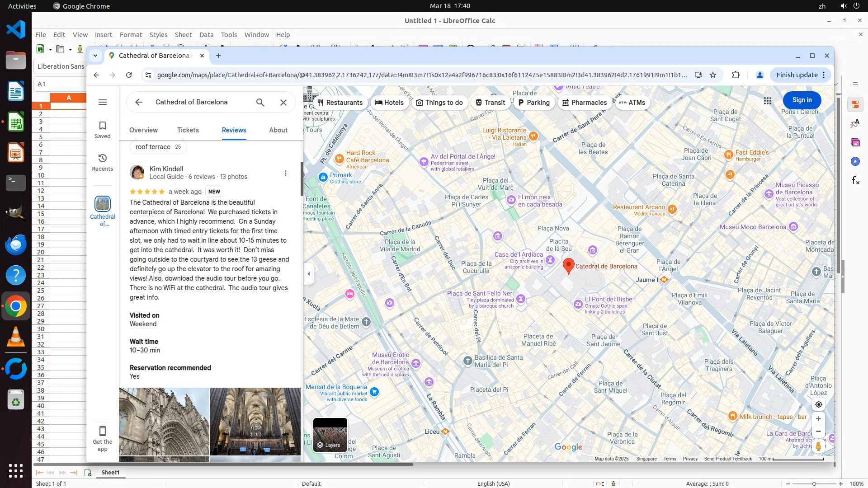Toggle the Layers map view

click(x=330, y=435)
